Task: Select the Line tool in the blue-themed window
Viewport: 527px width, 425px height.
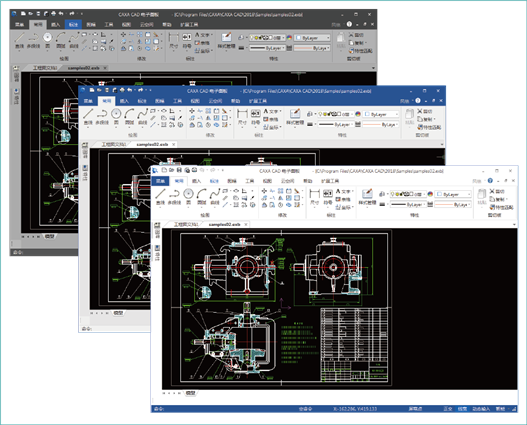Action: point(88,117)
